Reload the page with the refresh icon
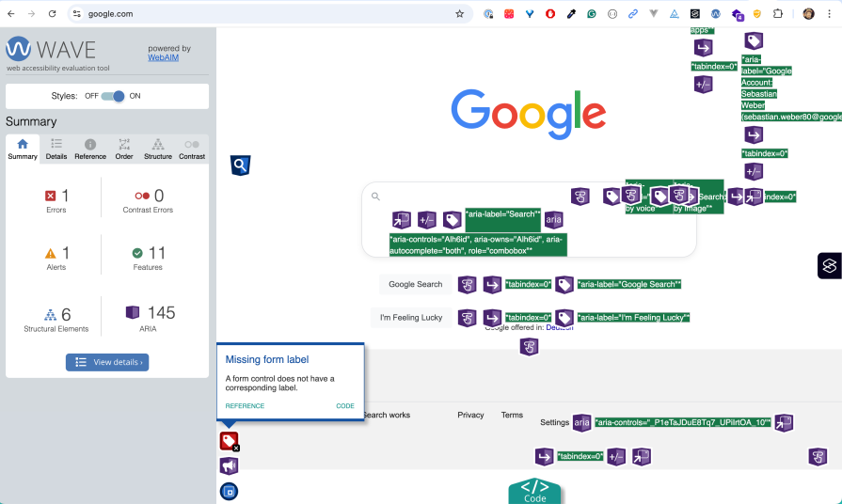This screenshot has width=842, height=504. click(x=52, y=14)
